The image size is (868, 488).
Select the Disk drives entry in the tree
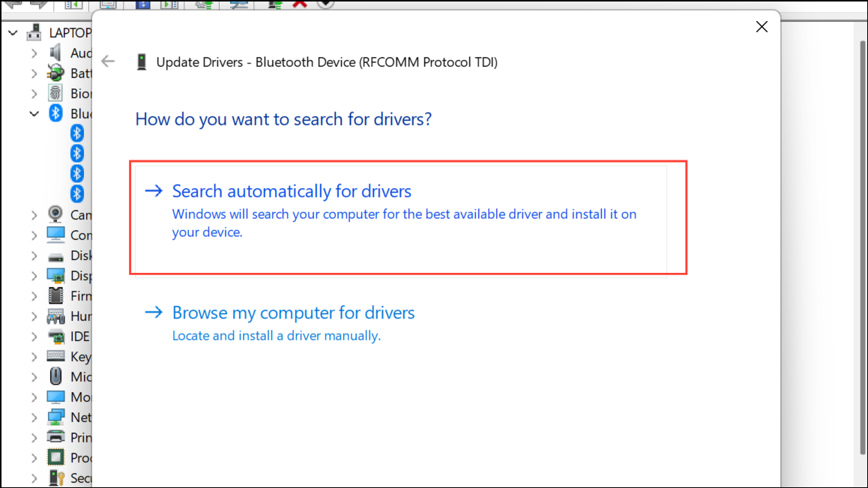point(56,255)
